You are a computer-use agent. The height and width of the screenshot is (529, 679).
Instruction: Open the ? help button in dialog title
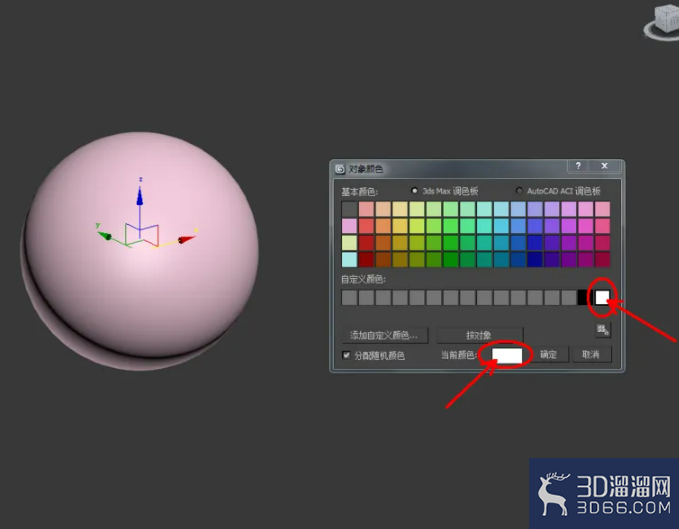[x=578, y=166]
